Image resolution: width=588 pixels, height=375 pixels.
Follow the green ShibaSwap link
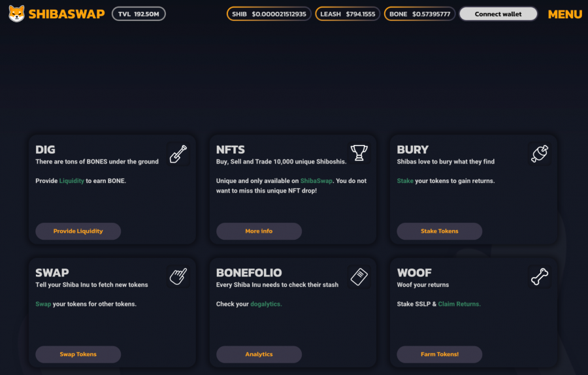(x=316, y=181)
